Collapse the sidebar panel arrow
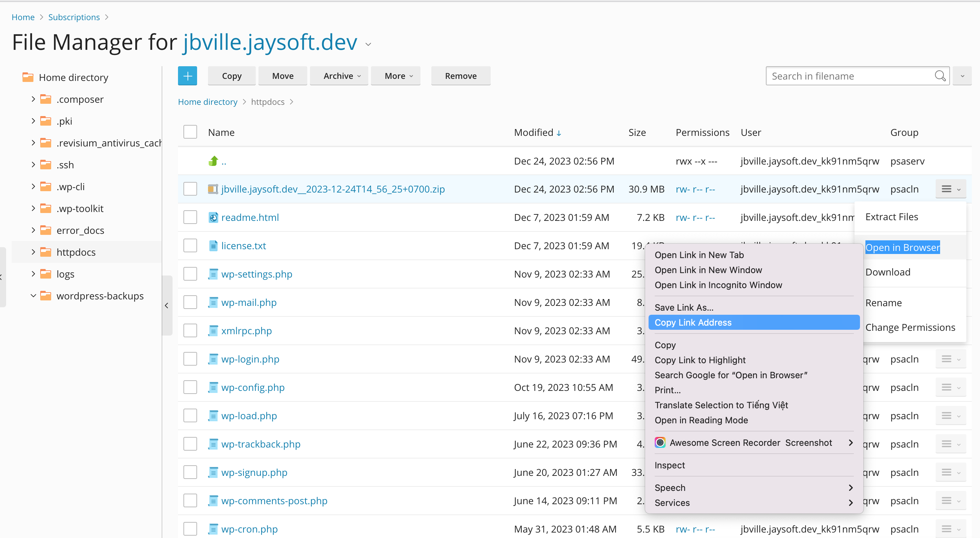 click(x=167, y=306)
